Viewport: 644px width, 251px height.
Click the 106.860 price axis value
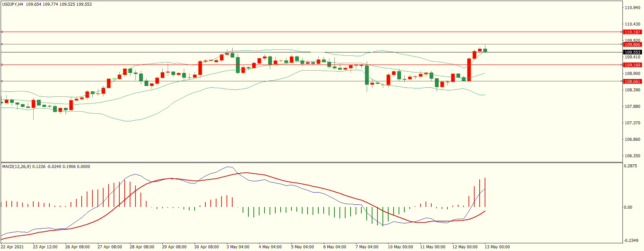[x=632, y=139]
